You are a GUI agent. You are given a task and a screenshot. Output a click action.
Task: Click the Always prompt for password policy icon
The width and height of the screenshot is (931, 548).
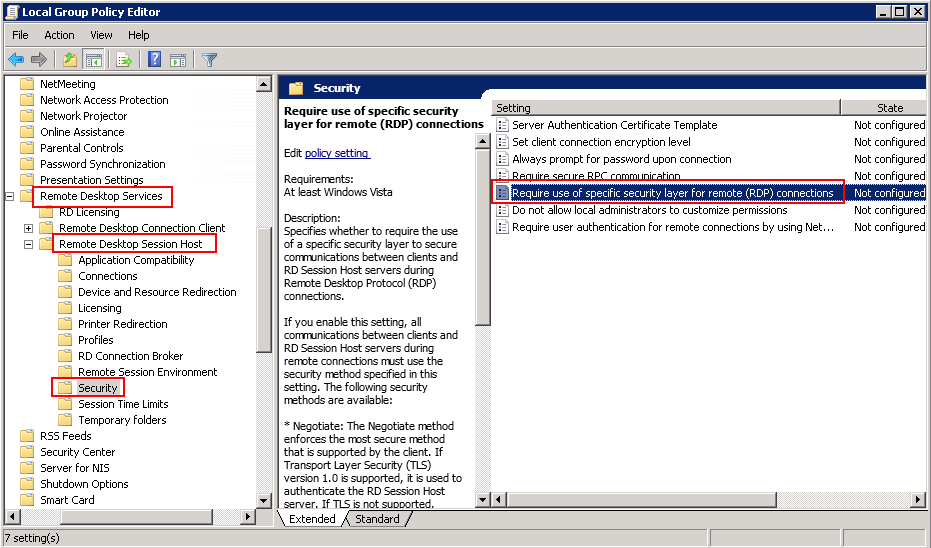coord(502,159)
